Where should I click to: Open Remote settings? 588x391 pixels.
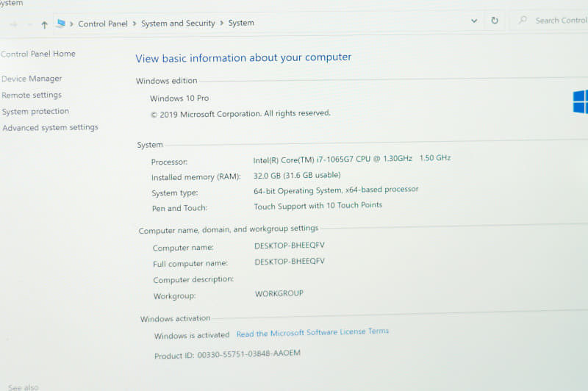pos(32,95)
